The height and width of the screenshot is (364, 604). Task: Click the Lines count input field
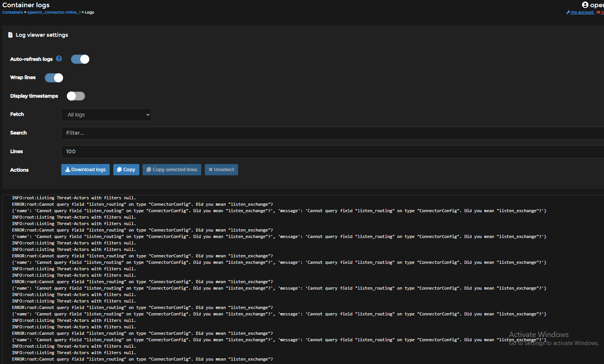pyautogui.click(x=332, y=151)
